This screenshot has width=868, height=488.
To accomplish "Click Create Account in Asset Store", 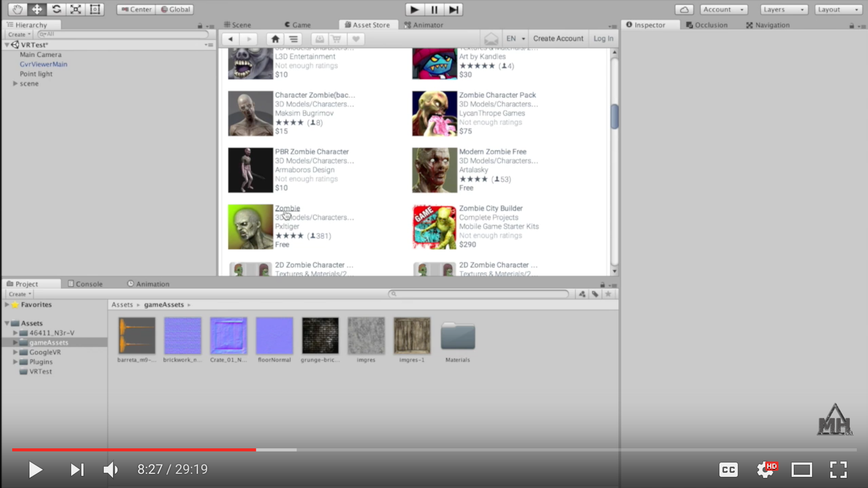I will point(558,39).
